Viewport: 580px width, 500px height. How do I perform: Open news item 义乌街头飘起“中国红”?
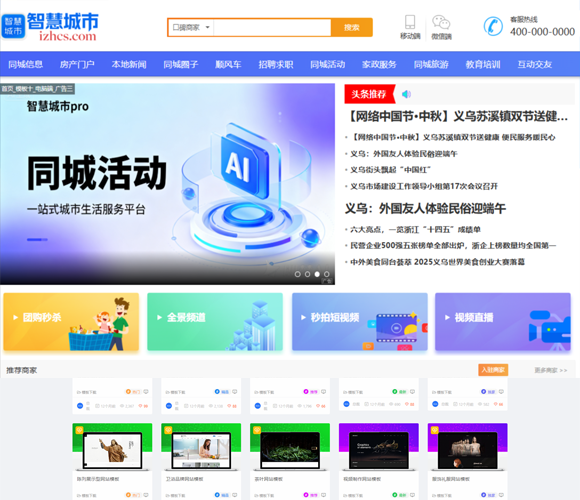[x=391, y=170]
